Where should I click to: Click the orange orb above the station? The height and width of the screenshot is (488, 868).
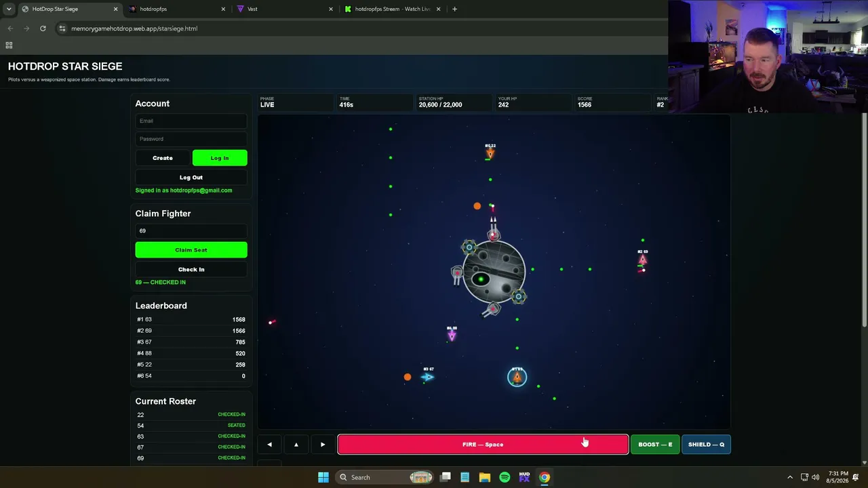click(x=477, y=206)
